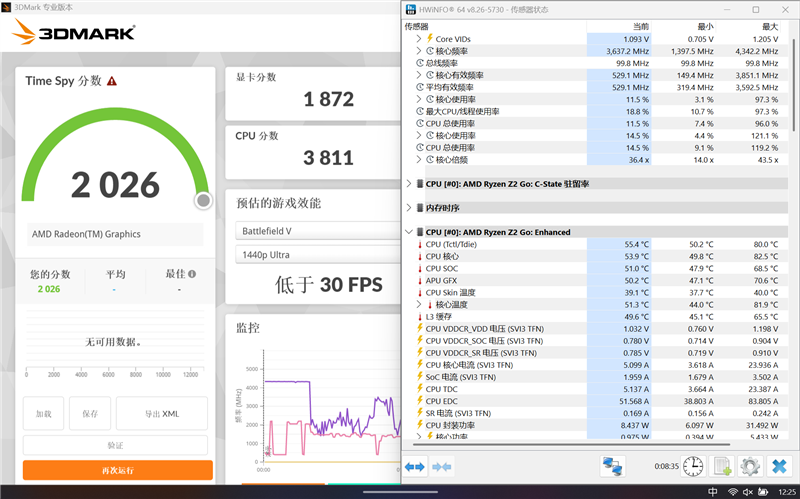Open HWiNFO remote monitoring computers icon
800x499 pixels.
tap(612, 466)
